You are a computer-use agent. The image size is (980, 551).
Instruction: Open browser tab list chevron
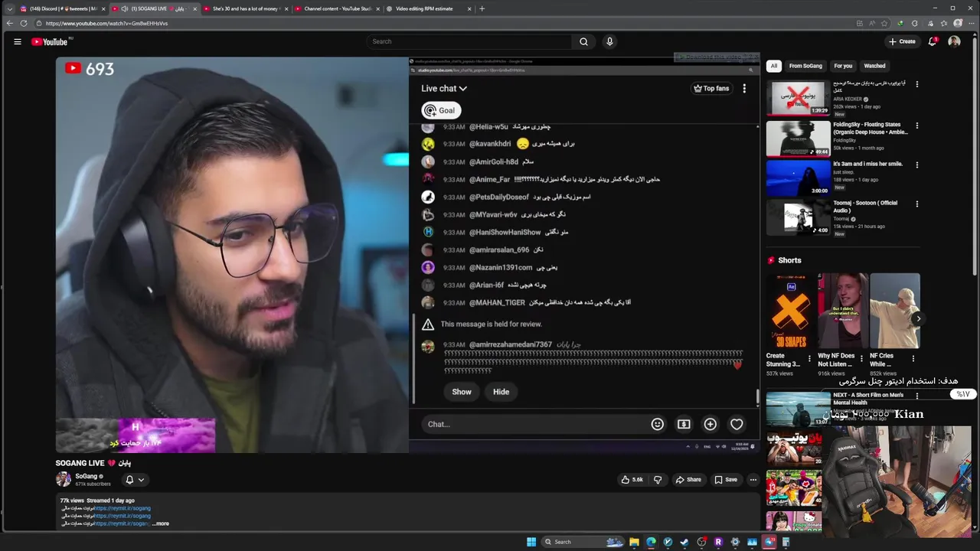click(9, 8)
